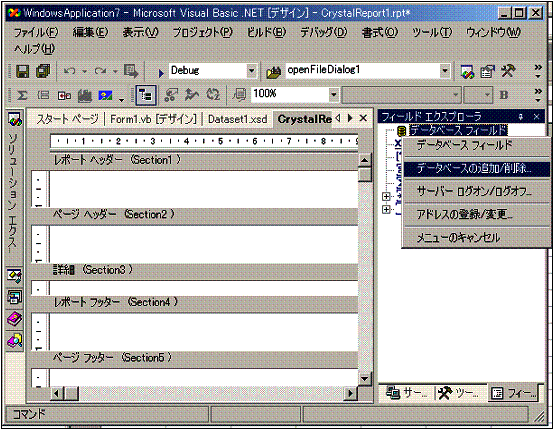Show more buttons on standard toolbar chevron
This screenshot has width=553, height=429.
point(538,71)
